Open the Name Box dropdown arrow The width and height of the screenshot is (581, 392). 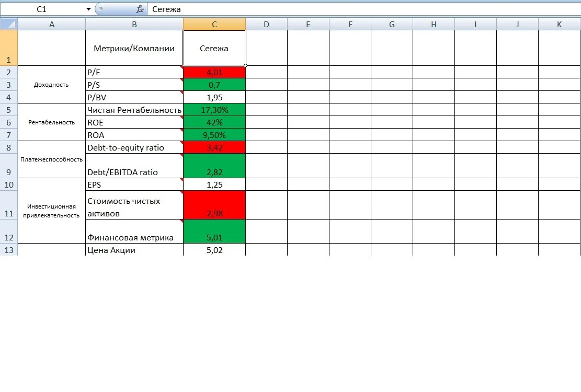(x=88, y=9)
